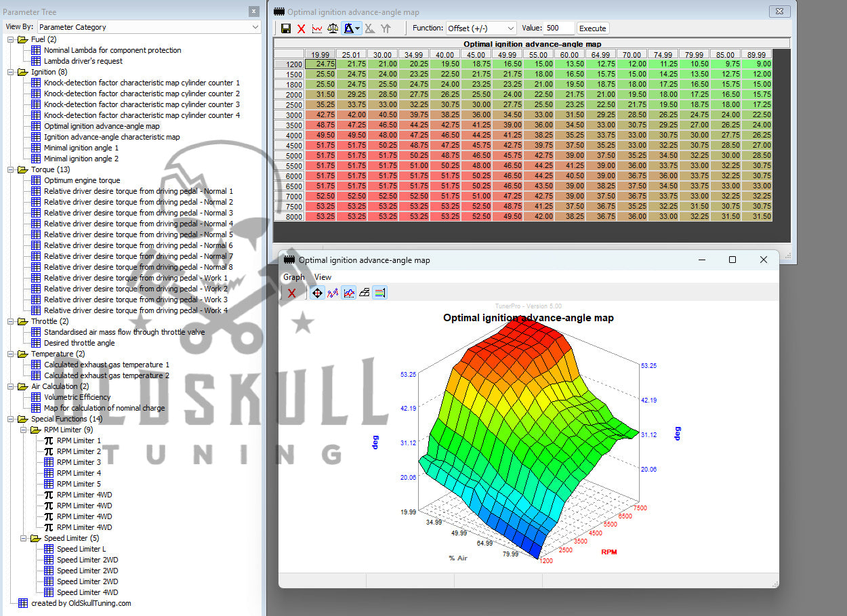The image size is (847, 616).
Task: Click the balance scale compare icon
Action: point(333,28)
